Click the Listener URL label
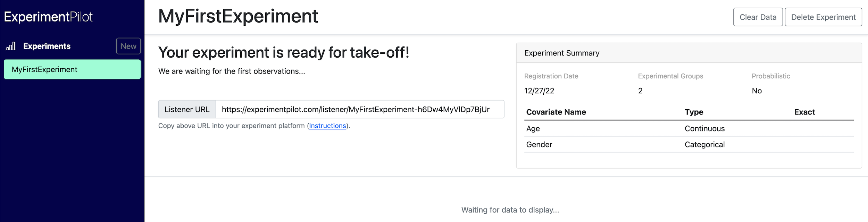 pos(187,109)
